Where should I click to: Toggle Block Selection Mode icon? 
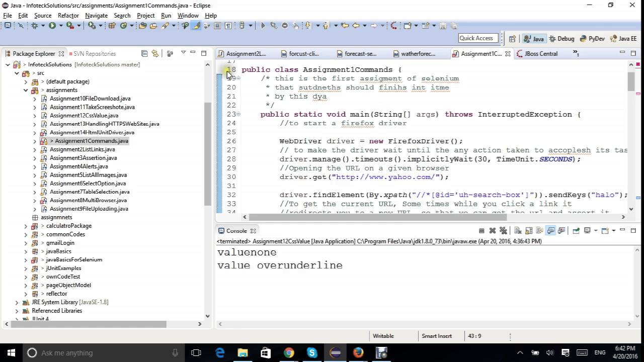tap(217, 25)
